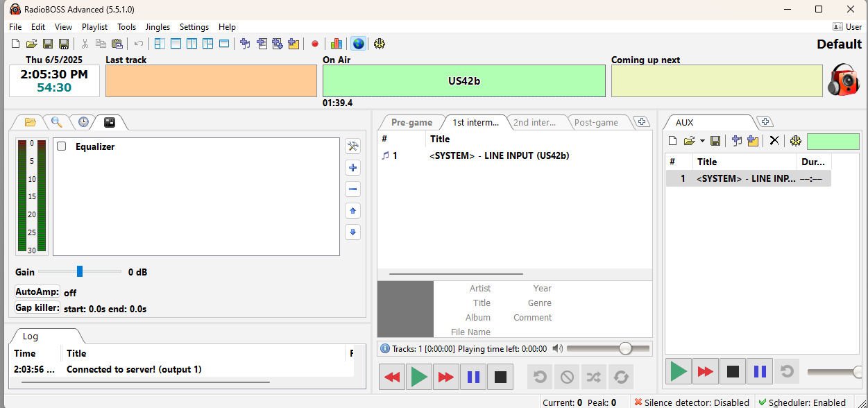Screen dimensions: 868x408
Task: Toggle track repeat in main player
Action: (x=540, y=377)
